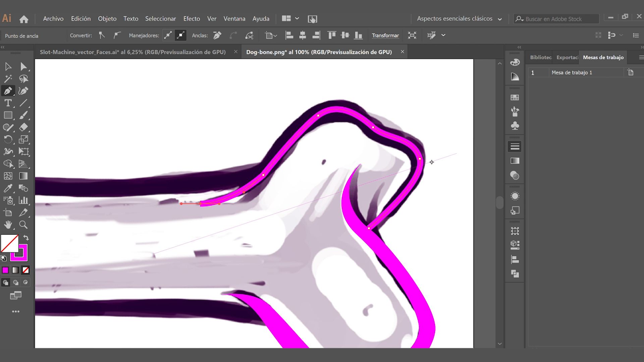Expand Aspectos esenciales clásicos workspace menu

(x=459, y=19)
